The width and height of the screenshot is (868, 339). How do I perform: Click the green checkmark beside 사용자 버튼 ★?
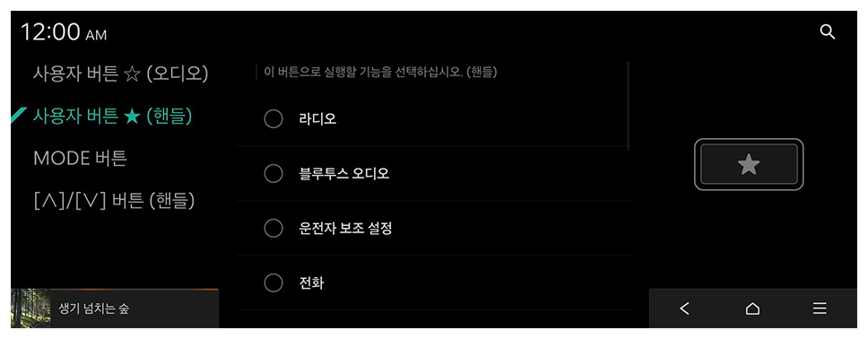[20, 115]
